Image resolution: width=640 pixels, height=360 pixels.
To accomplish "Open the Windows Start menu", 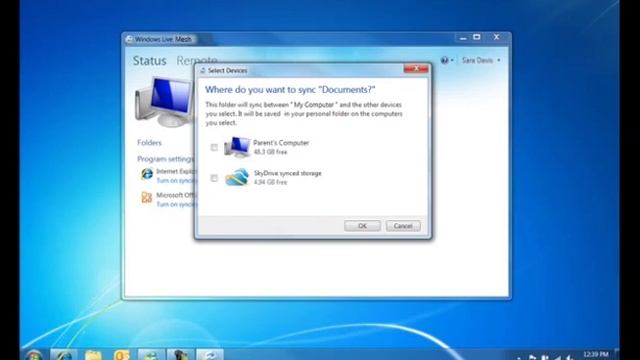I will (x=33, y=355).
